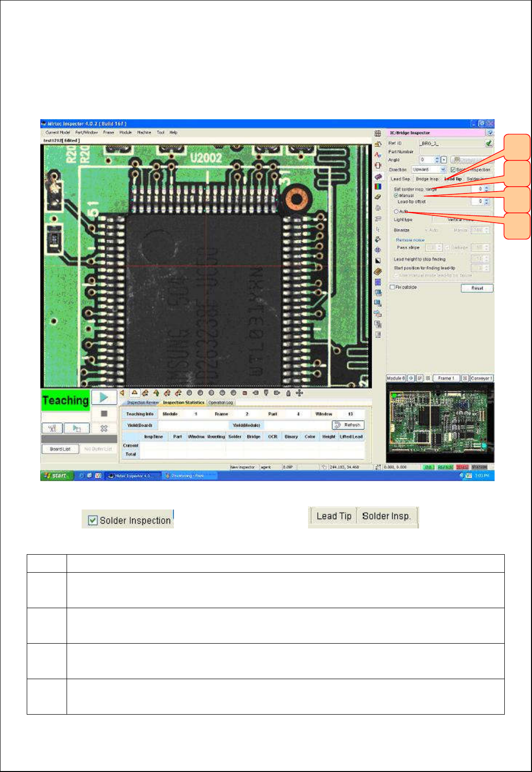Screen dimensions: 532x772
Task: Click the orange triangle icon in bottom toolbar
Action: (135, 393)
